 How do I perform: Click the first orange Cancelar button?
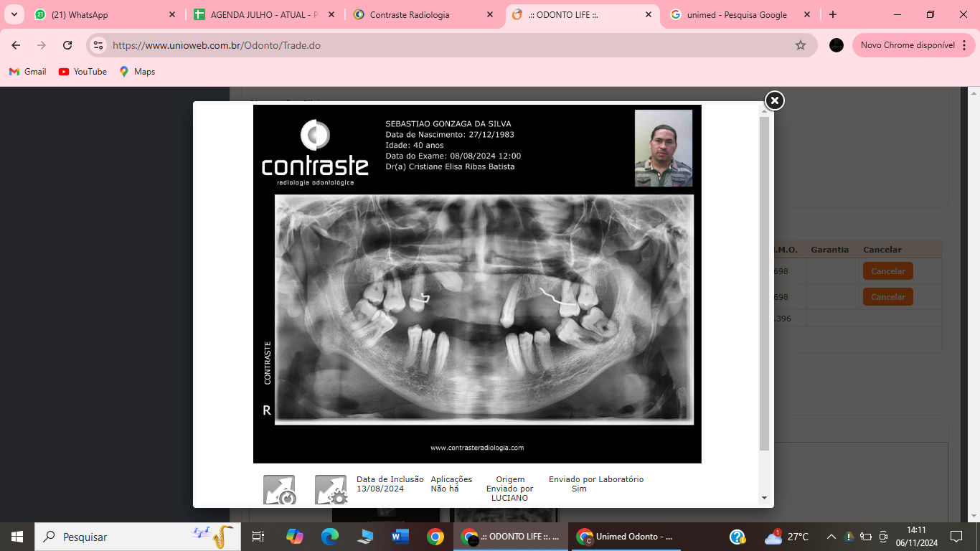(887, 271)
